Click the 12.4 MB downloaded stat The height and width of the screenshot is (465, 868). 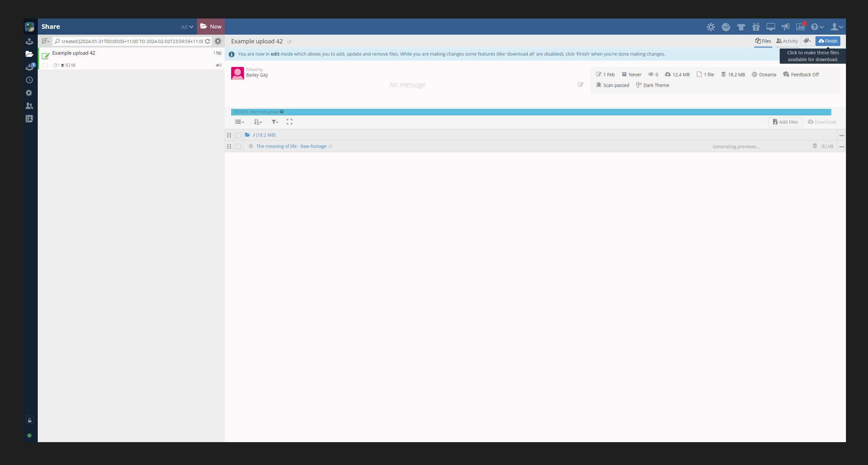[x=677, y=74]
